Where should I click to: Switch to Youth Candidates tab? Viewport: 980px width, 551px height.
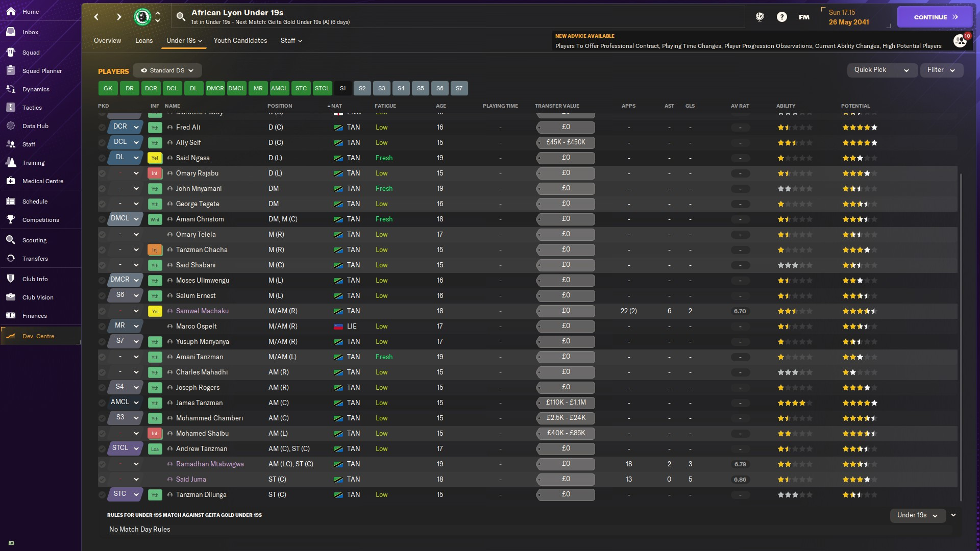click(x=240, y=40)
